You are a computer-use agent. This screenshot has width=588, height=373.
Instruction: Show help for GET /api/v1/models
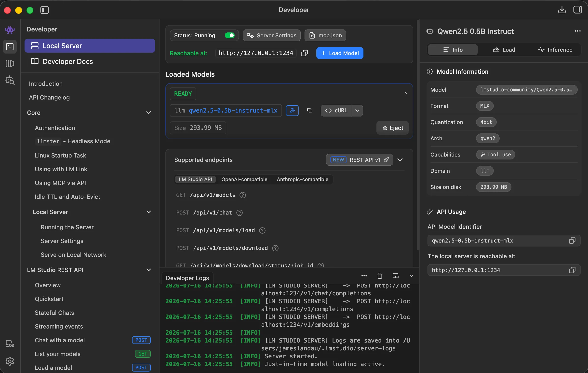coord(243,195)
